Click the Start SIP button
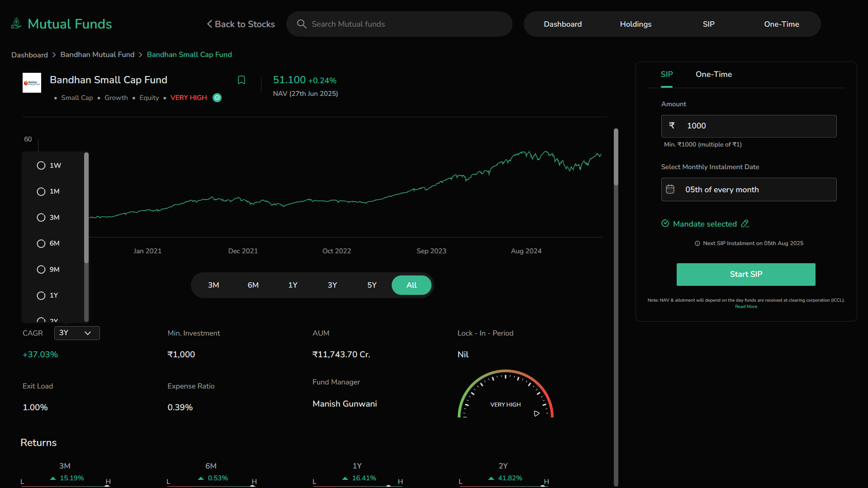This screenshot has width=868, height=488. pyautogui.click(x=746, y=274)
